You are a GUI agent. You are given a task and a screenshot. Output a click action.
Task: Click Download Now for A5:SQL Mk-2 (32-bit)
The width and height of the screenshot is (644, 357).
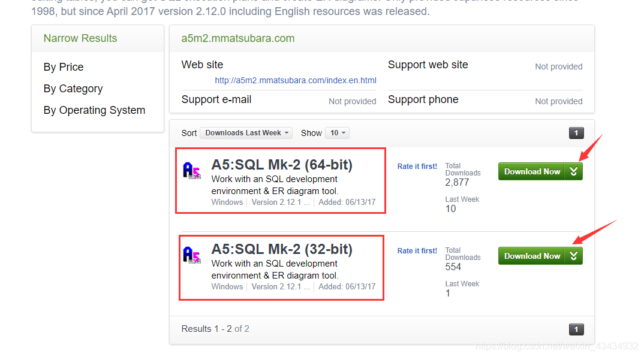pos(532,256)
